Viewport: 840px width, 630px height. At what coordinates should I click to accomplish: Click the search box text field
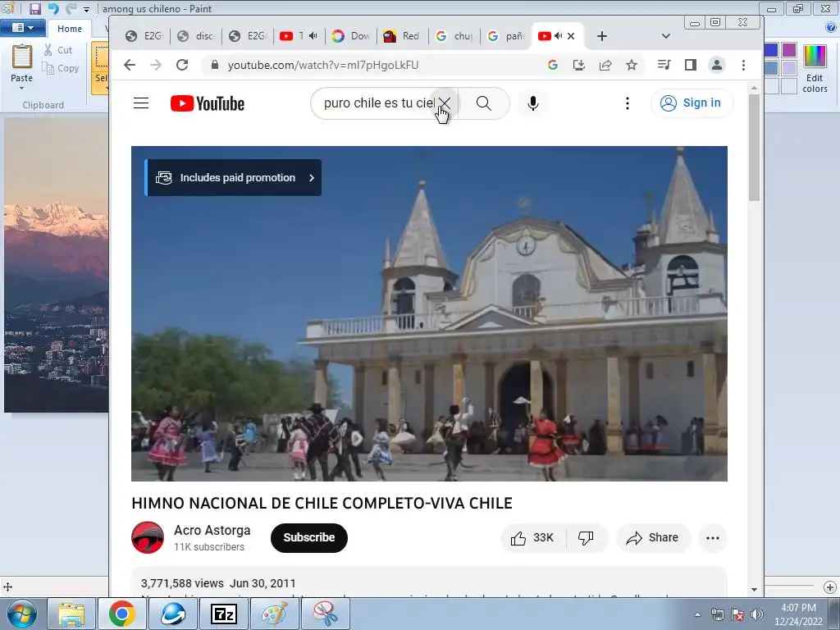[x=378, y=103]
